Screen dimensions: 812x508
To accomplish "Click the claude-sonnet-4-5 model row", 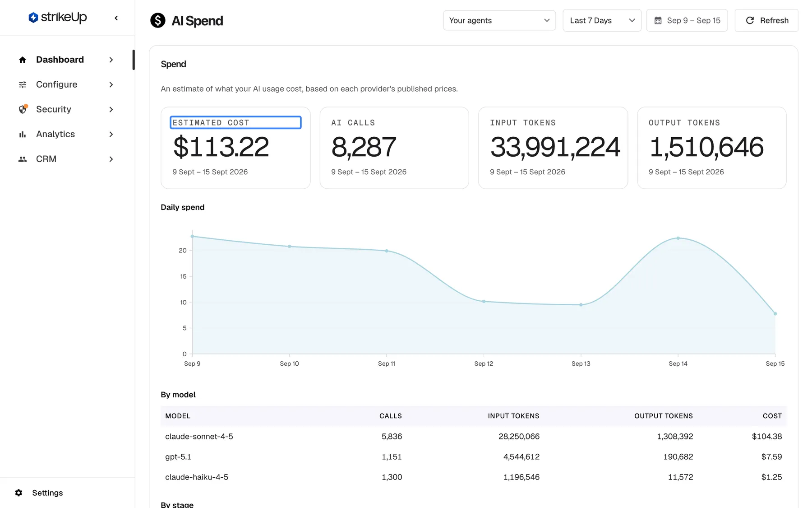I will click(474, 436).
